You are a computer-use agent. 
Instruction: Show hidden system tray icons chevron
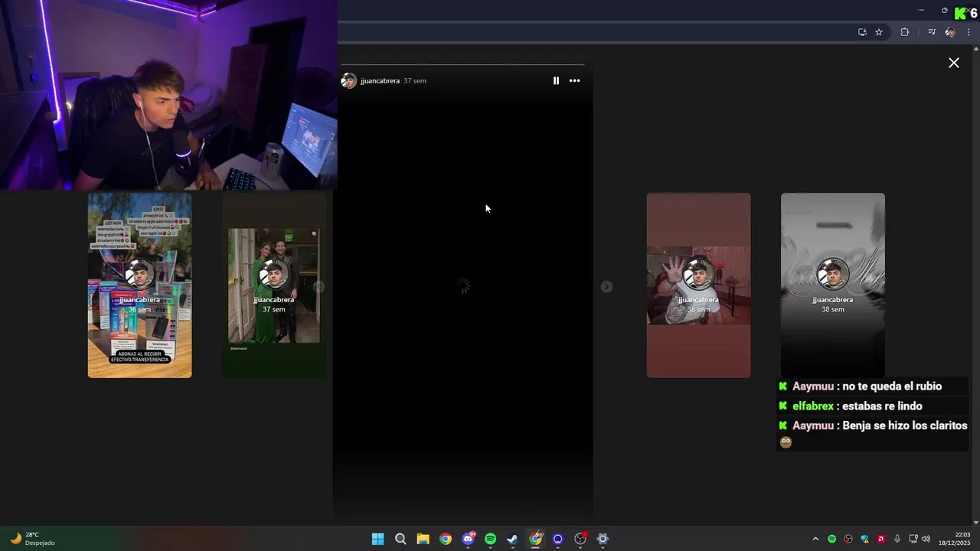pyautogui.click(x=815, y=539)
